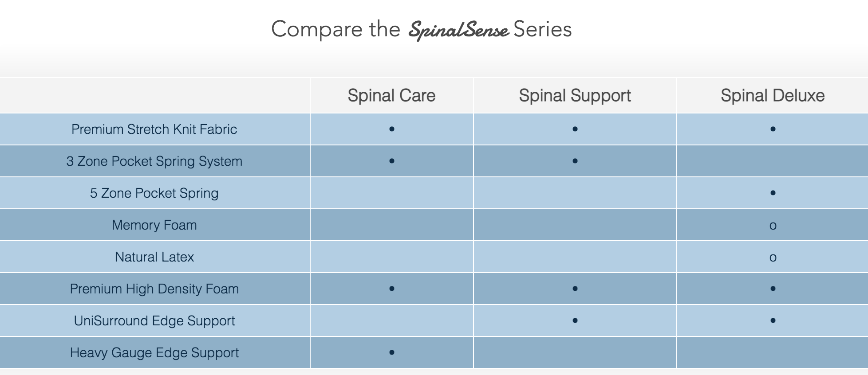The image size is (868, 375).
Task: Click the Heavy Gauge Edge Support label
Action: [x=154, y=352]
